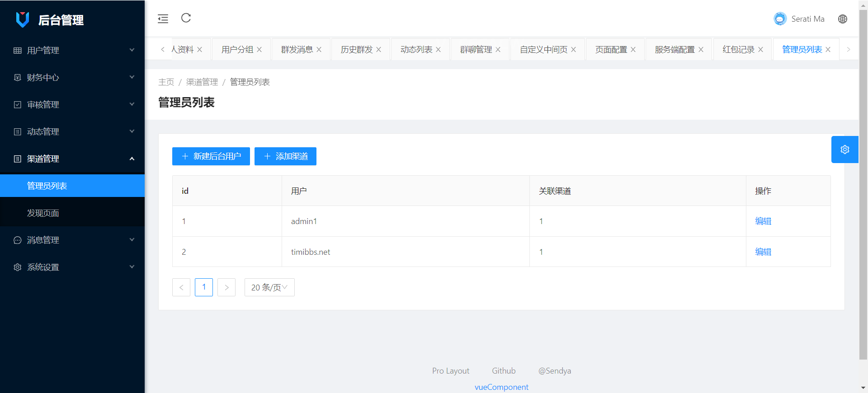This screenshot has height=393, width=868.
Task: Open the language globe icon
Action: tap(842, 19)
